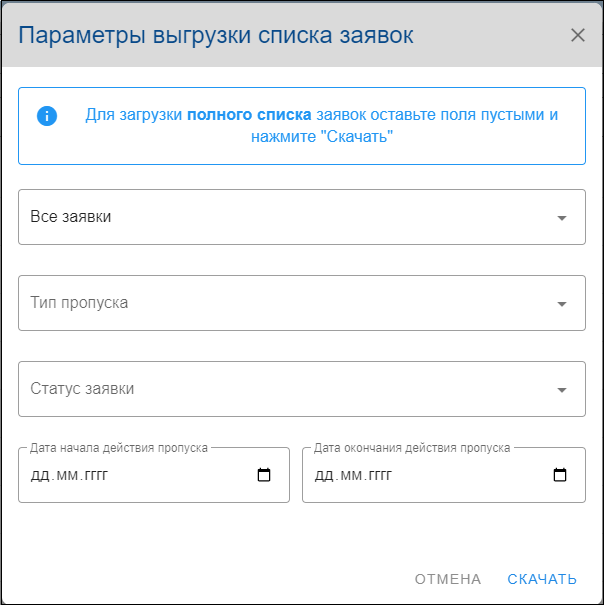Select day segment 'дд' in end date
The width and height of the screenshot is (604, 605).
[323, 475]
